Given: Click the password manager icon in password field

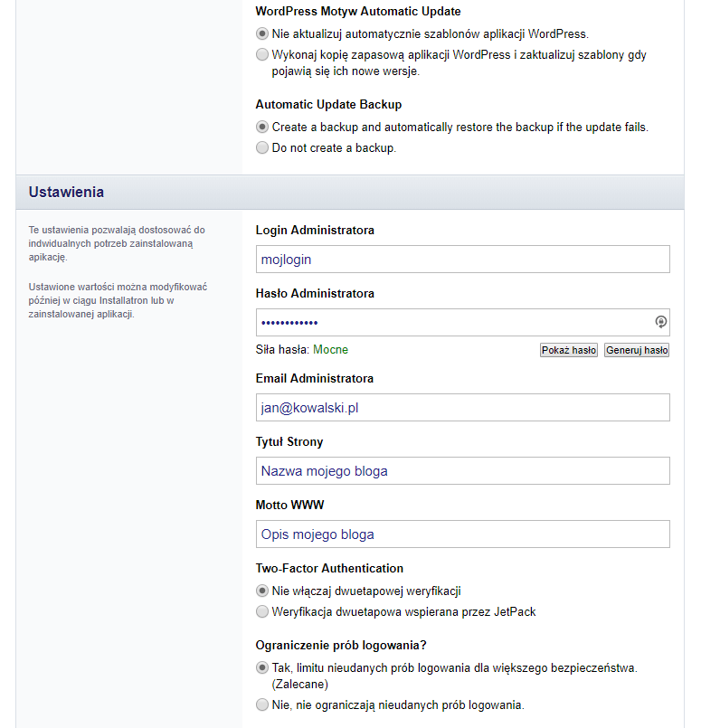Looking at the screenshot, I should click(660, 322).
